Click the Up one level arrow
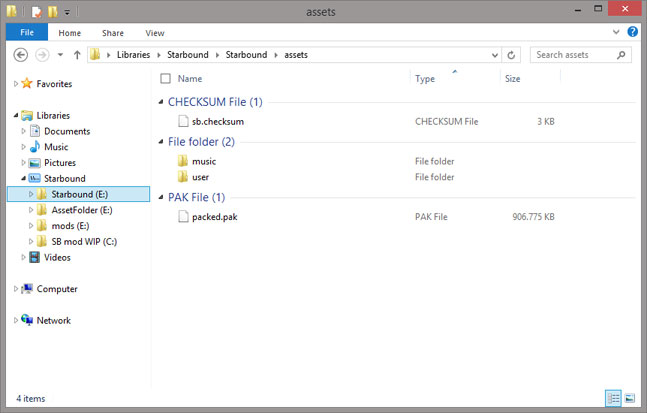Viewport: 647px width, 413px height. pyautogui.click(x=77, y=54)
